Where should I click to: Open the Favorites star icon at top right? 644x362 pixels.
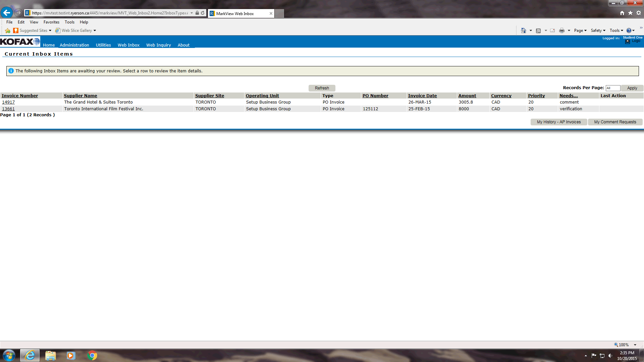coord(631,13)
